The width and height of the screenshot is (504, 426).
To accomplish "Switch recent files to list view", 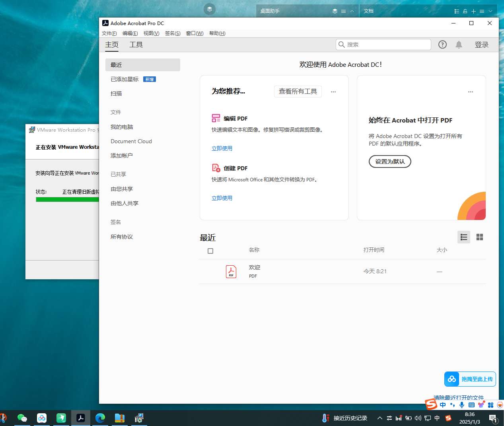I will [x=464, y=237].
